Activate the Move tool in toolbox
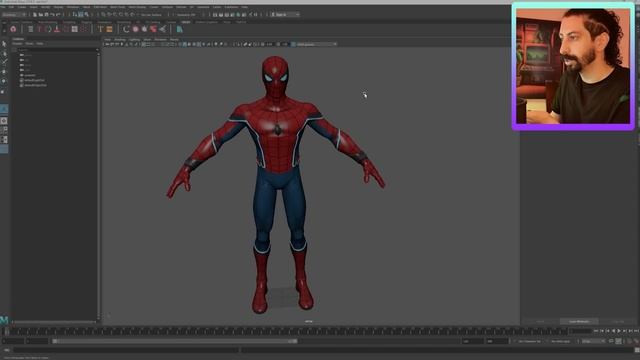This screenshot has height=360, width=640. pyautogui.click(x=4, y=71)
